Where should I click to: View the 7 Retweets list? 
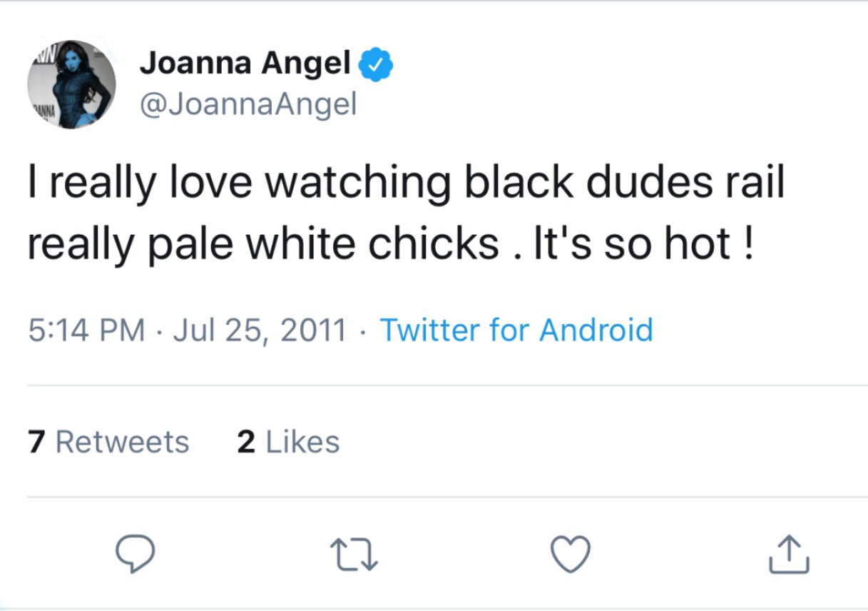pyautogui.click(x=108, y=442)
